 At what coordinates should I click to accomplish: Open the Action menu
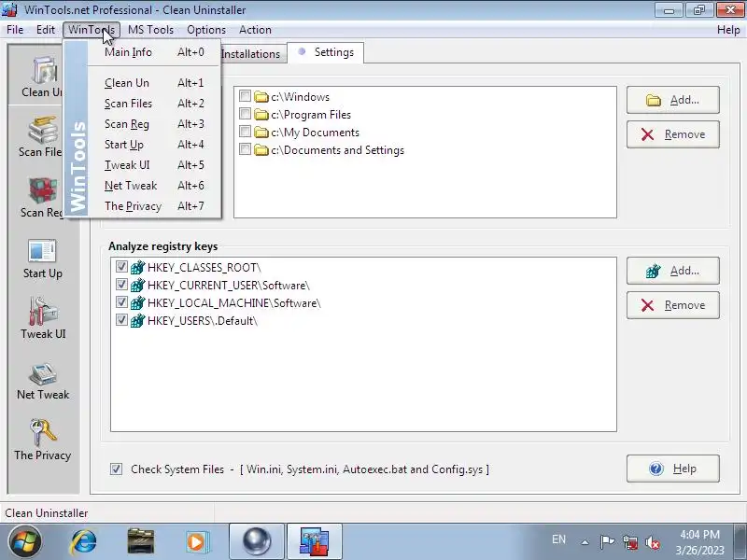point(255,30)
